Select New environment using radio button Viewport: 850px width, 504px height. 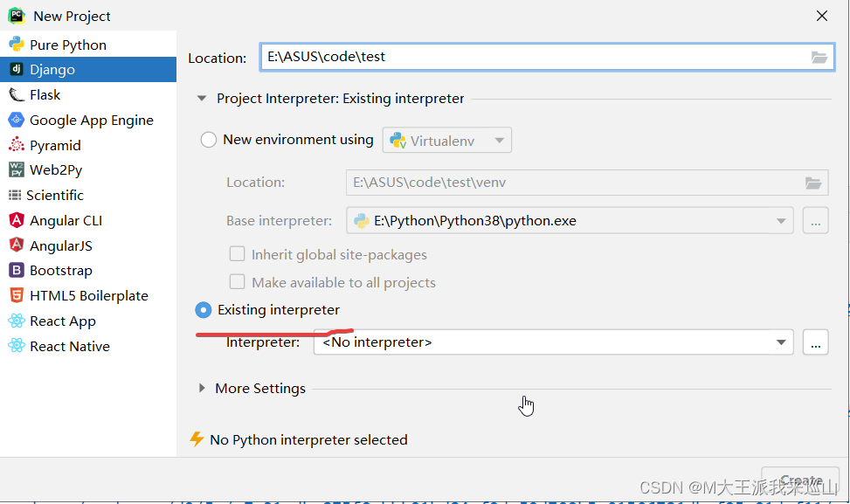[209, 140]
